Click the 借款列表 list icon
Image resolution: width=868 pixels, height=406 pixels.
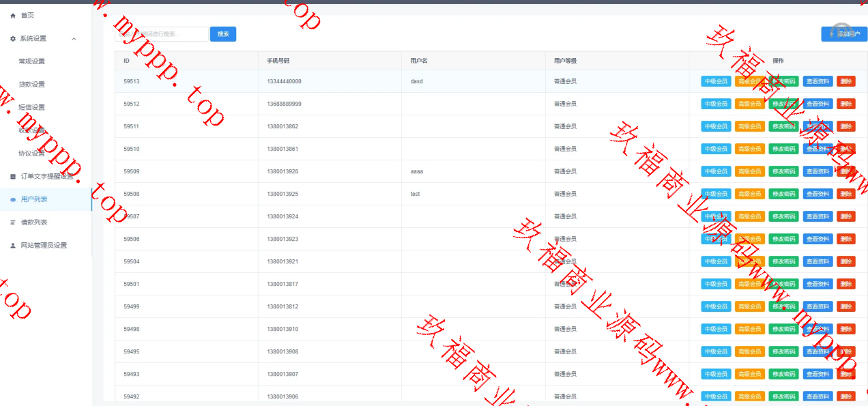(12, 222)
